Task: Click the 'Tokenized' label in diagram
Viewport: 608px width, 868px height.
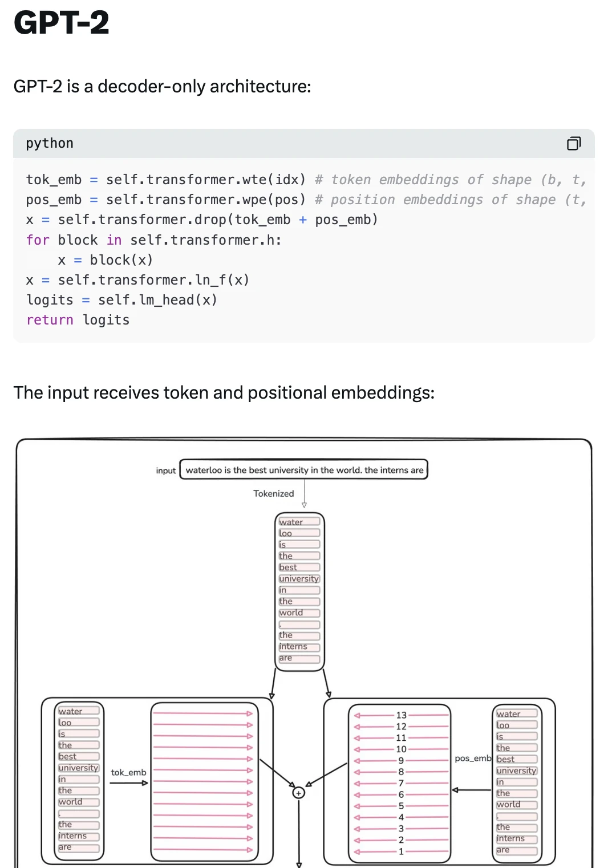Action: coord(274,494)
